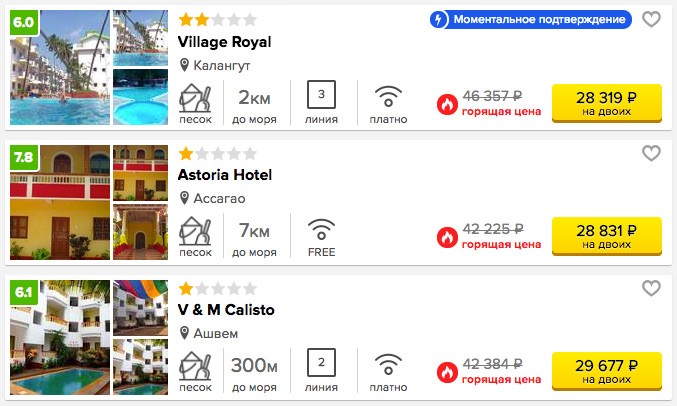Image resolution: width=677 pixels, height=406 pixels.
Task: Toggle favorite heart for Astoria Hotel
Action: pyautogui.click(x=651, y=153)
